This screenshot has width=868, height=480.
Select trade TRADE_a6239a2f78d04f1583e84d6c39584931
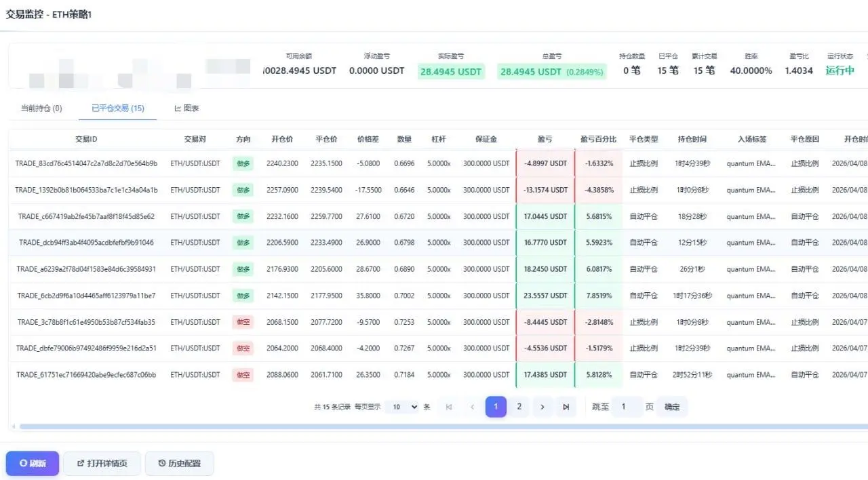pos(86,269)
